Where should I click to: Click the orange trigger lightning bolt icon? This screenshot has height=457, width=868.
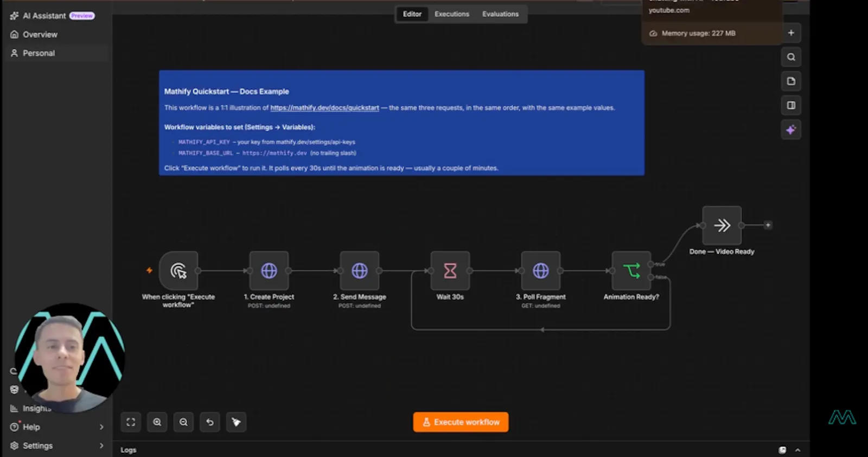click(149, 270)
